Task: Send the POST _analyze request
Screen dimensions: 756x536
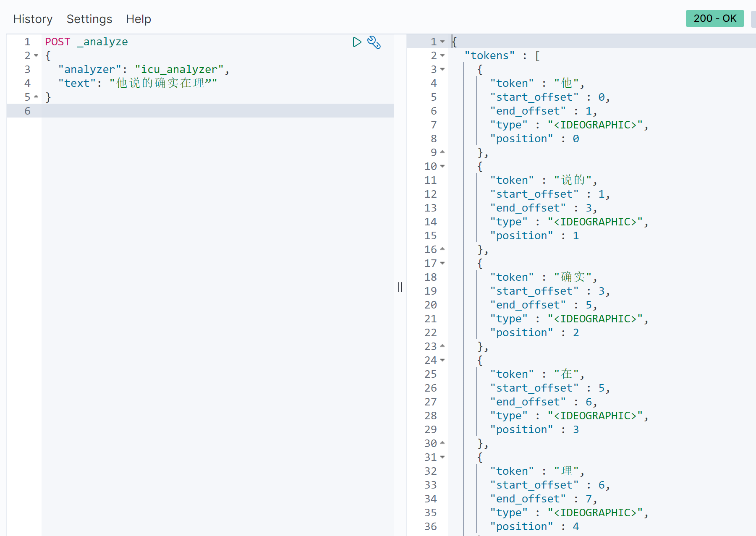Action: tap(357, 42)
